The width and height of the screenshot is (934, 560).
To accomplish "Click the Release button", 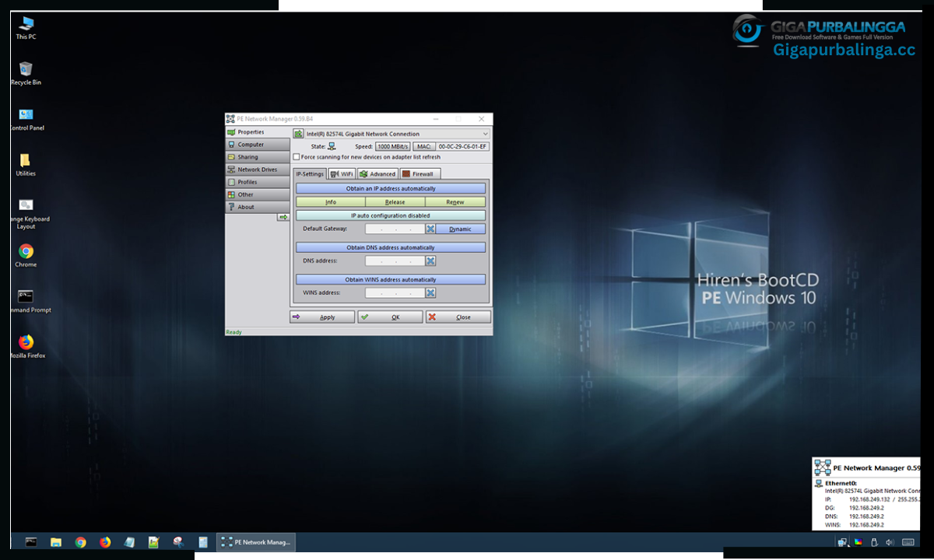I will (395, 202).
